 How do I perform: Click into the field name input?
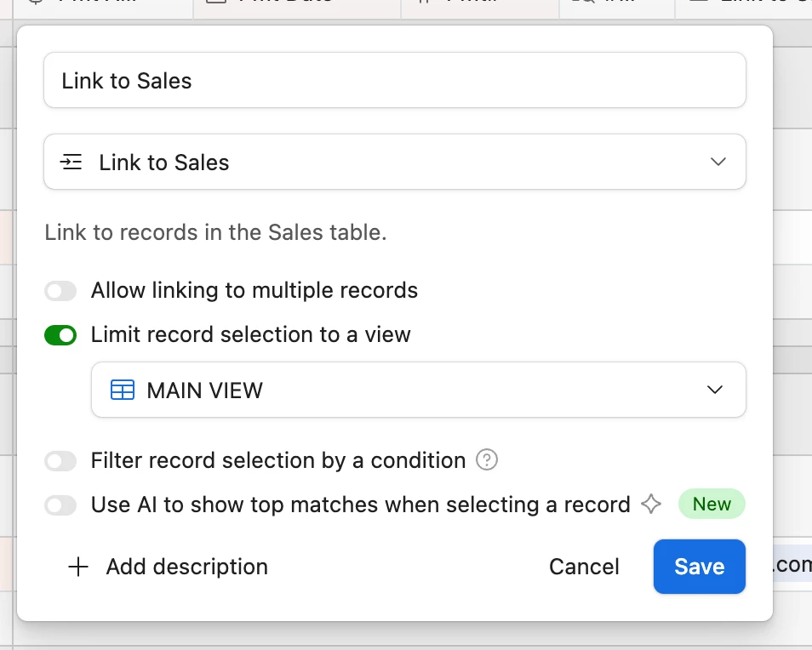click(395, 81)
